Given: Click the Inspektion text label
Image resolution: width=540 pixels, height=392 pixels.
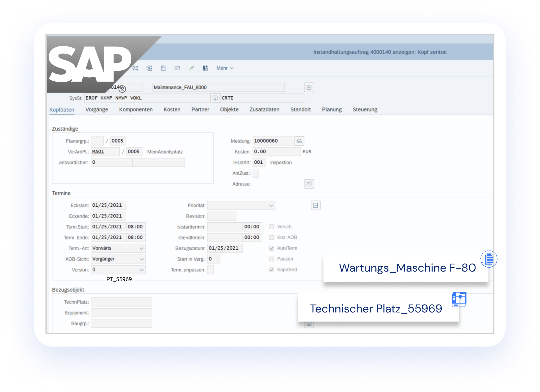Looking at the screenshot, I should [281, 162].
